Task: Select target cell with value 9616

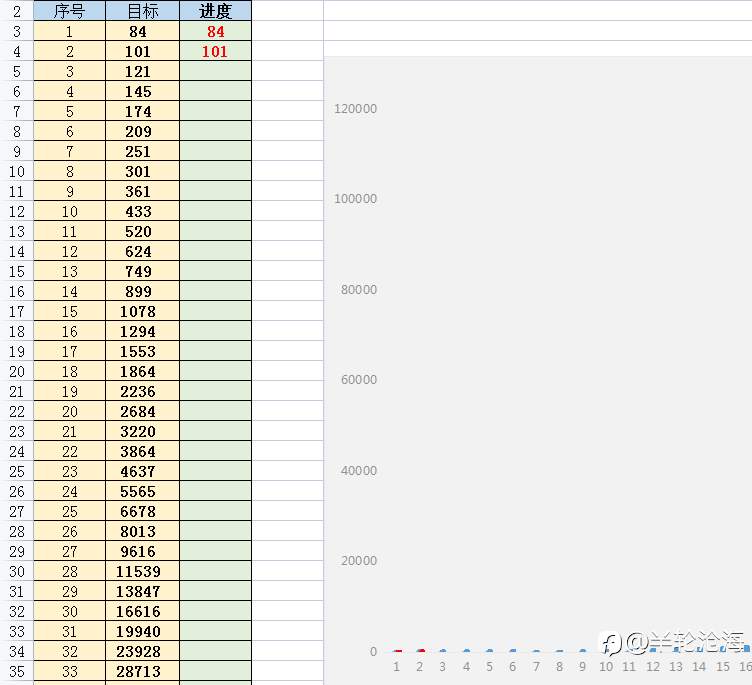Action: [x=142, y=551]
